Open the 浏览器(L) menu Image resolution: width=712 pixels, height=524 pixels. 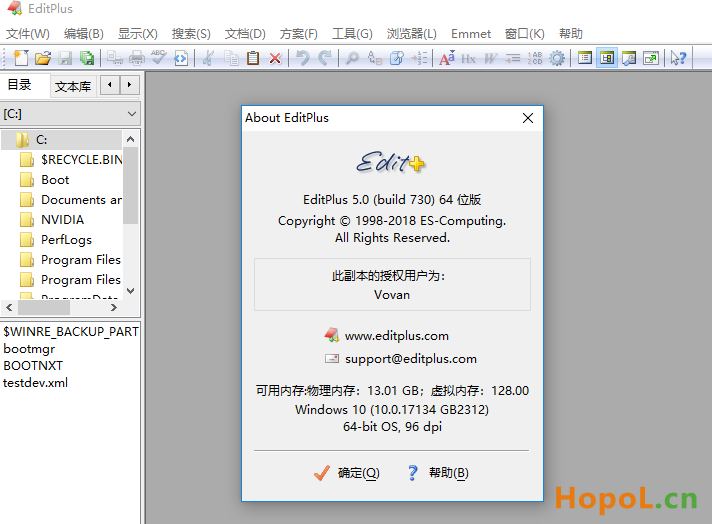tap(411, 34)
